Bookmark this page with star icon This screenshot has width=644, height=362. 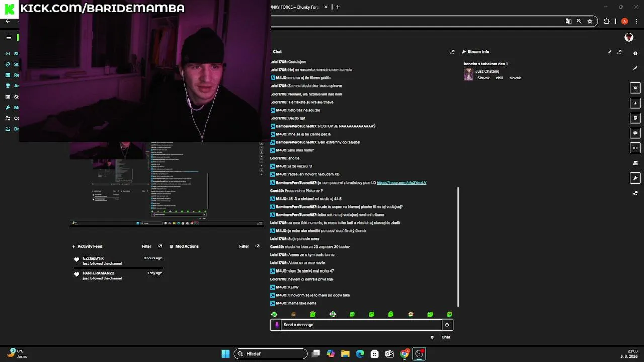pyautogui.click(x=590, y=21)
